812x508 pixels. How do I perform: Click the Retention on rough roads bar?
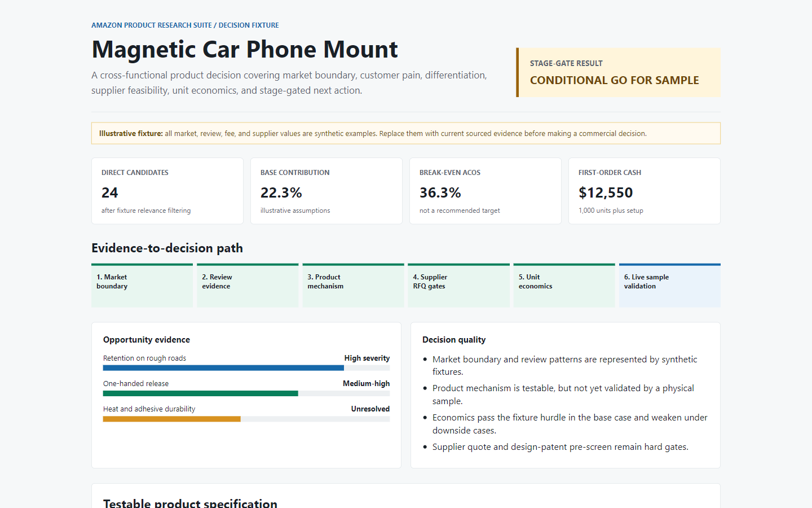246,368
